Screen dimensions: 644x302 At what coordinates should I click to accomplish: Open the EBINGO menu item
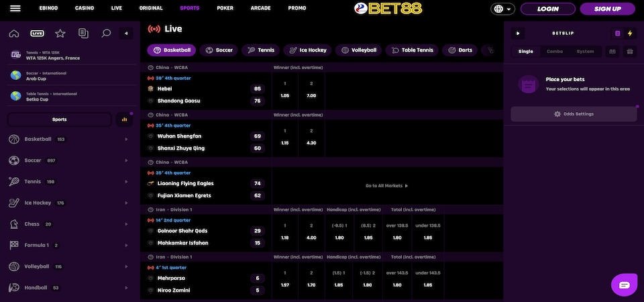click(48, 8)
